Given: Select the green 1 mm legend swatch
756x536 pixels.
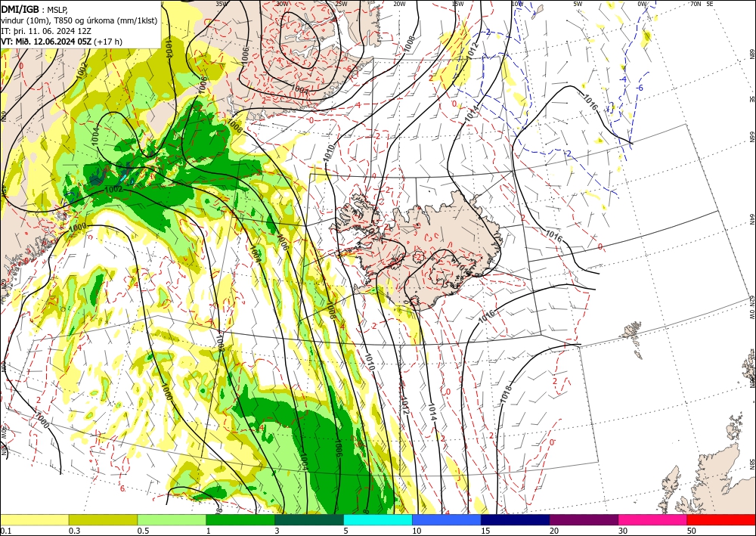Looking at the screenshot, I should (240, 519).
